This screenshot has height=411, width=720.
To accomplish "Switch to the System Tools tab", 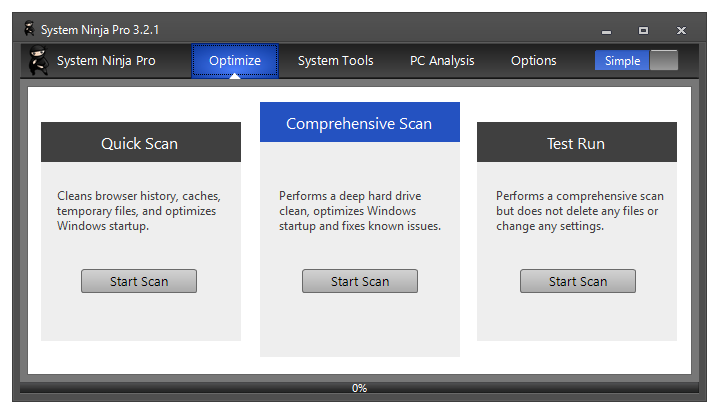I will click(335, 61).
